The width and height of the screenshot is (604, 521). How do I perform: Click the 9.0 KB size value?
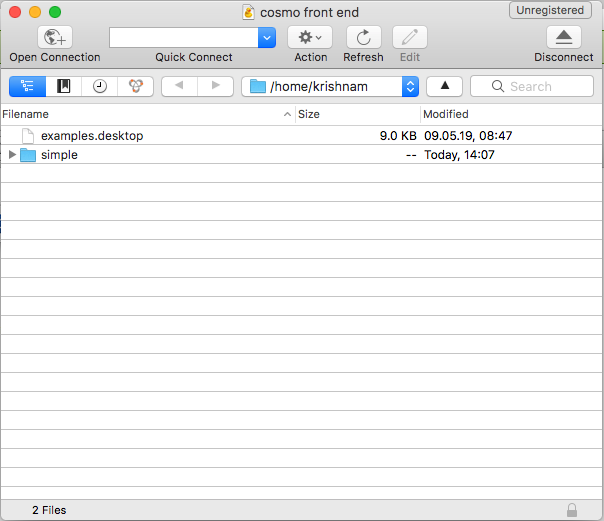(398, 136)
